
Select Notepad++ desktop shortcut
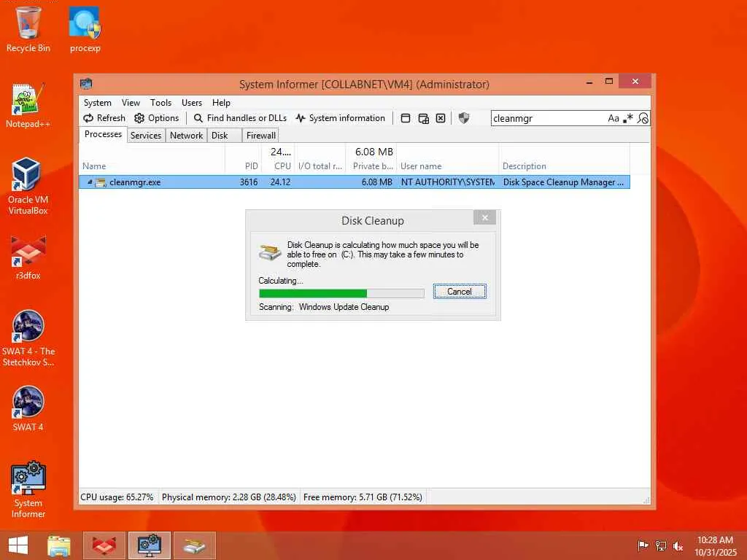coord(28,105)
